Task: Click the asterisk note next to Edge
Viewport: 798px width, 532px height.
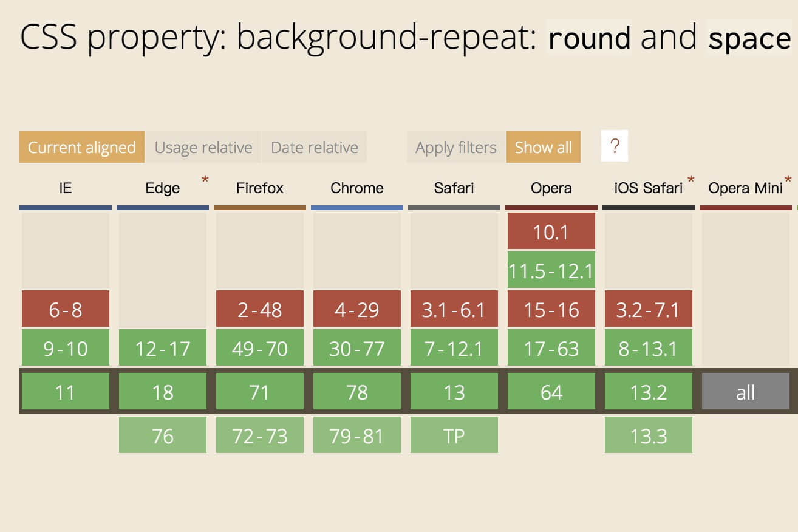Action: click(x=205, y=180)
